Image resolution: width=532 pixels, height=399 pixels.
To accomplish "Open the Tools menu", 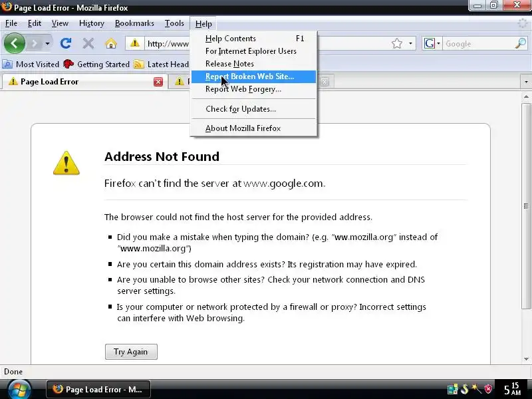I will [x=174, y=23].
